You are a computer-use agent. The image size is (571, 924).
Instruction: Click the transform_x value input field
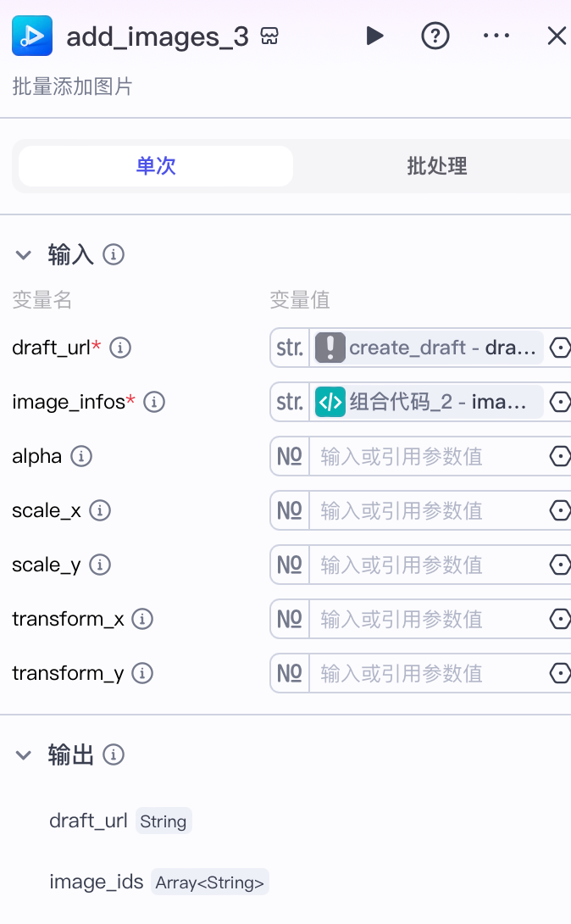click(428, 619)
